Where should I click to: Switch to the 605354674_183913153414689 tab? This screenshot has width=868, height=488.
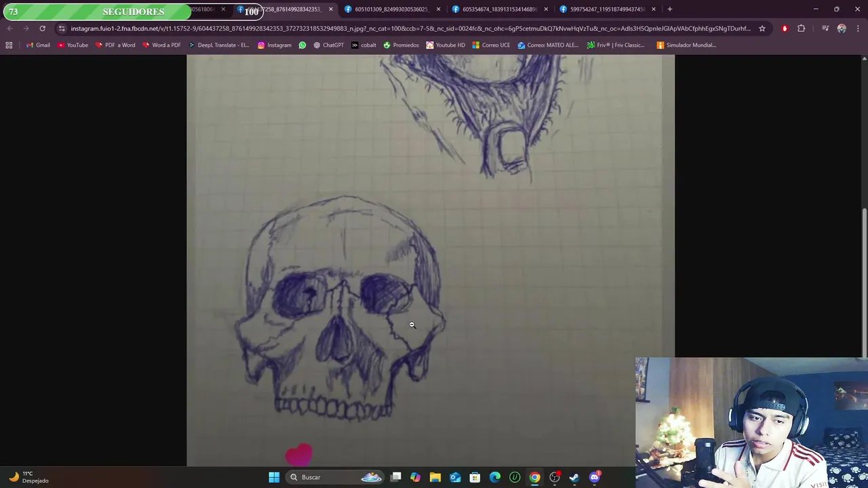[x=499, y=9]
